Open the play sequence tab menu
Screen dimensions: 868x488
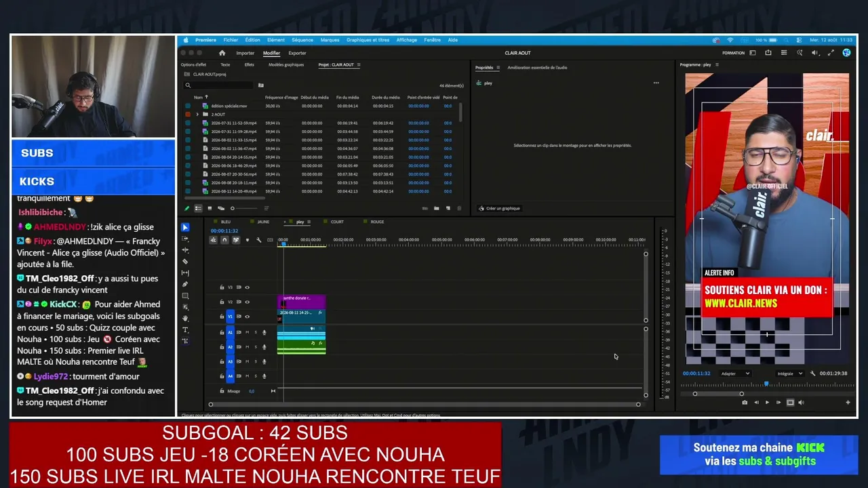[309, 222]
